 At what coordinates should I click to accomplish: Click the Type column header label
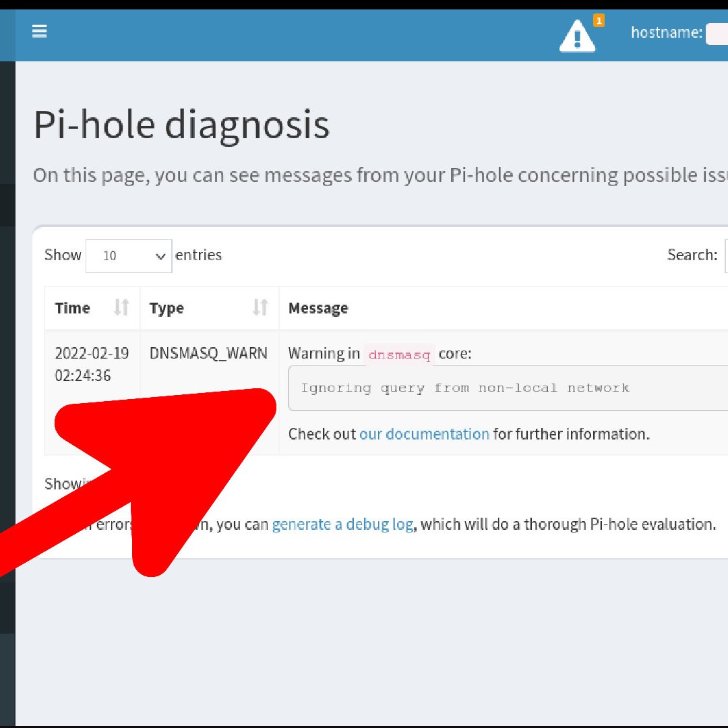pyautogui.click(x=166, y=308)
